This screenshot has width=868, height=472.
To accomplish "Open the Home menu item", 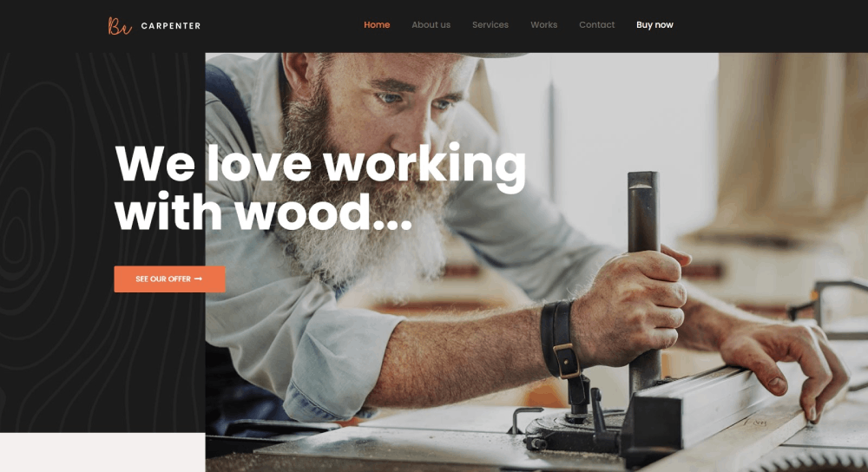I will point(377,25).
